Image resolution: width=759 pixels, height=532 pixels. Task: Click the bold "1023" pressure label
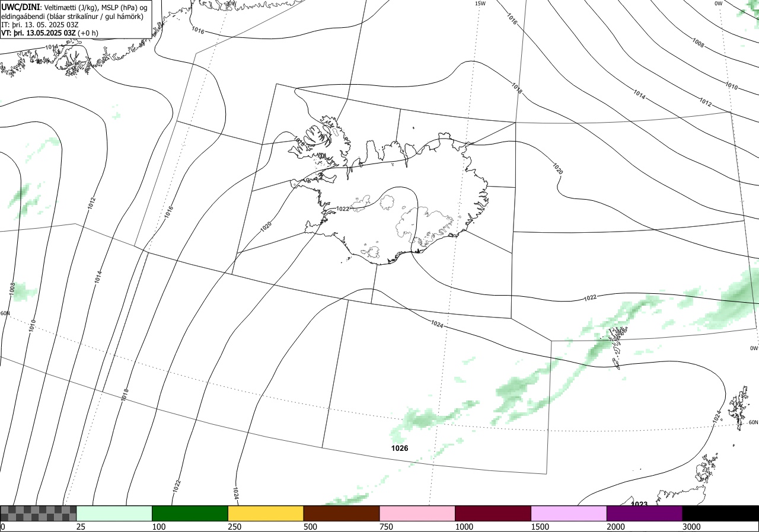tap(639, 504)
